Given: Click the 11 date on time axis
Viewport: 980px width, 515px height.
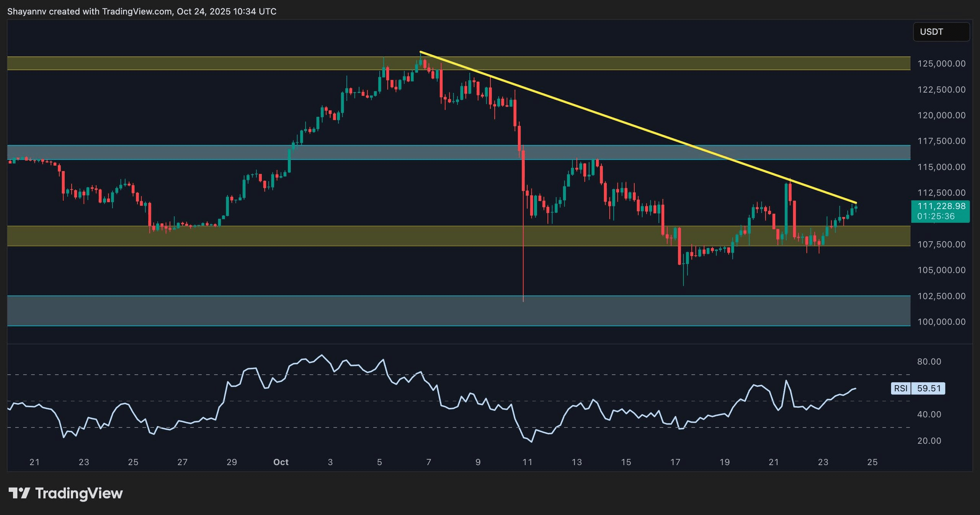Looking at the screenshot, I should click(x=527, y=462).
